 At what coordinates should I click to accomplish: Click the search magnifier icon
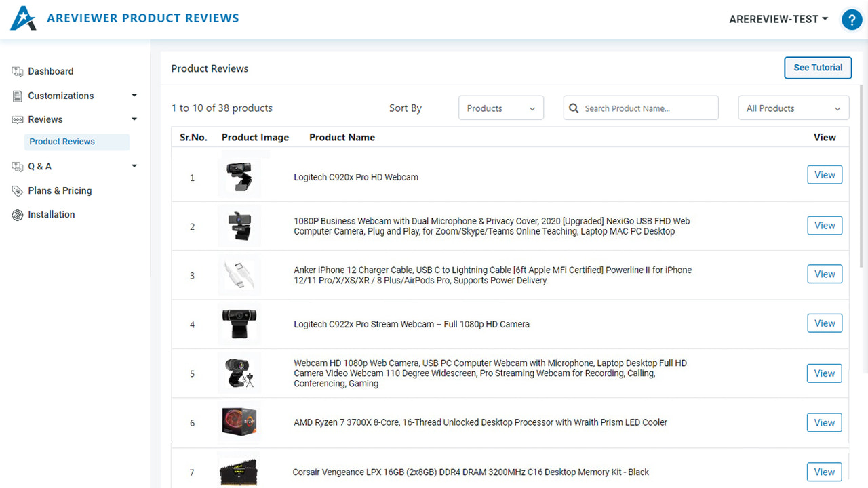(574, 108)
